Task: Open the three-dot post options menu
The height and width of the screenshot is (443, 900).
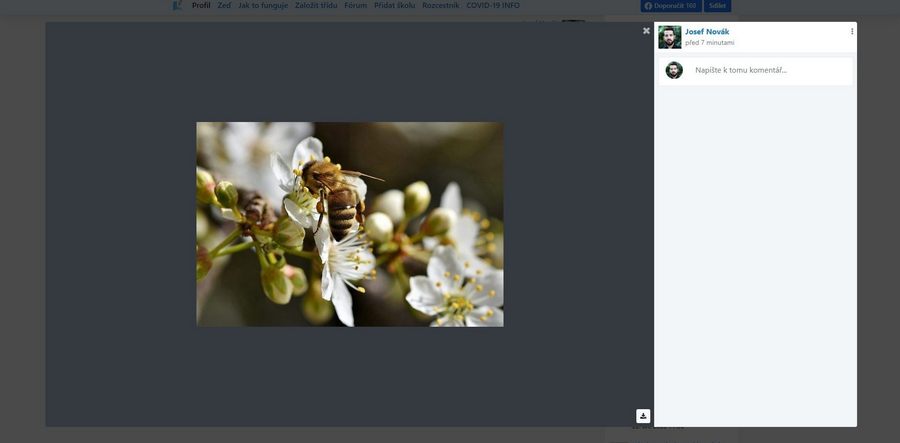Action: pyautogui.click(x=852, y=32)
